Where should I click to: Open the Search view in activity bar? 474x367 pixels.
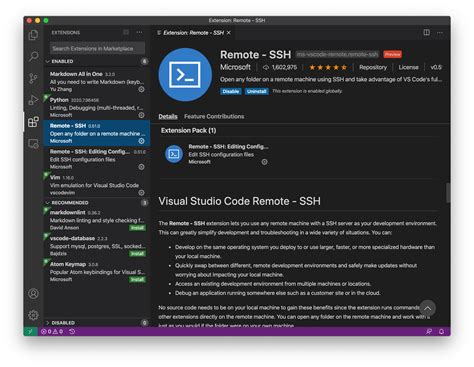coord(33,56)
